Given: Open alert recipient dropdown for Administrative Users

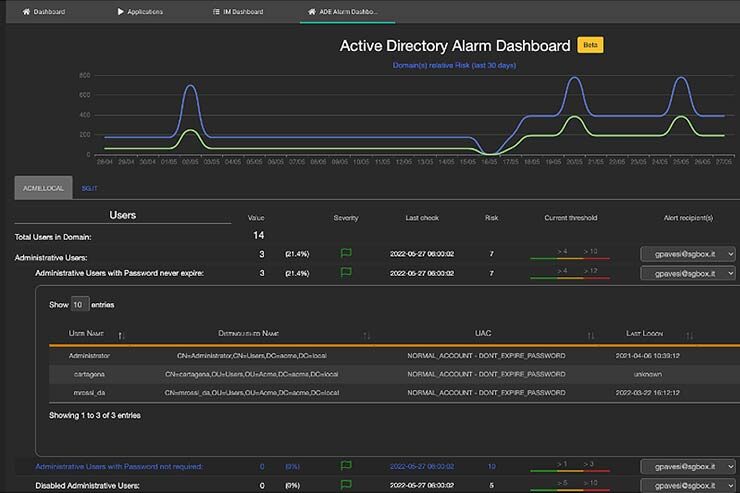Looking at the screenshot, I should (x=688, y=254).
